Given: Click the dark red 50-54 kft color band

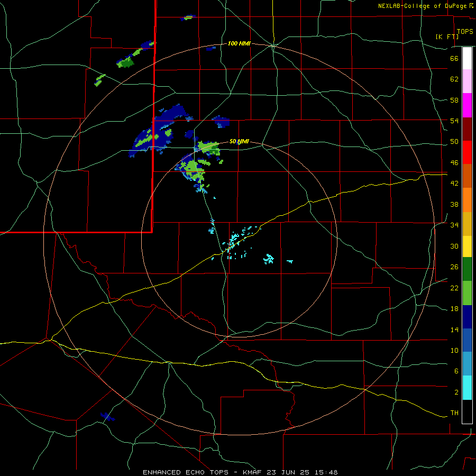Looking at the screenshot, I should (467, 129).
